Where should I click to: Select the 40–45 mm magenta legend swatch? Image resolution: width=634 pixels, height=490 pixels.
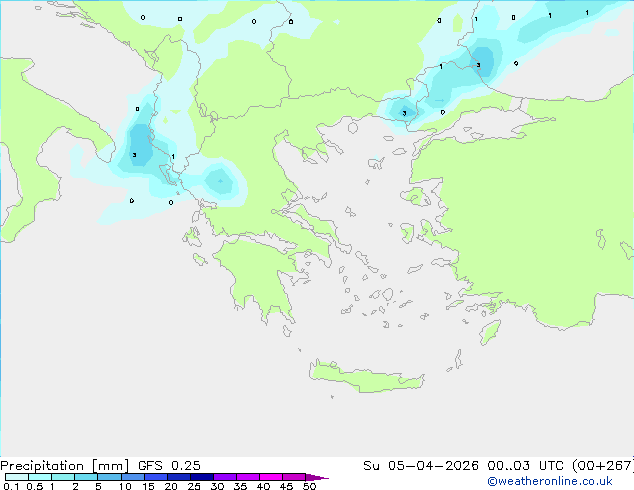(x=271, y=477)
